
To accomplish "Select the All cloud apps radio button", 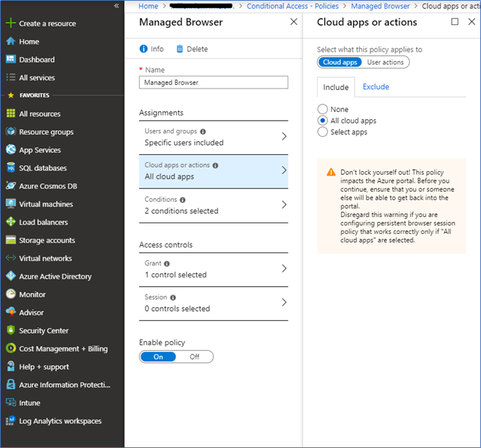I will 323,121.
